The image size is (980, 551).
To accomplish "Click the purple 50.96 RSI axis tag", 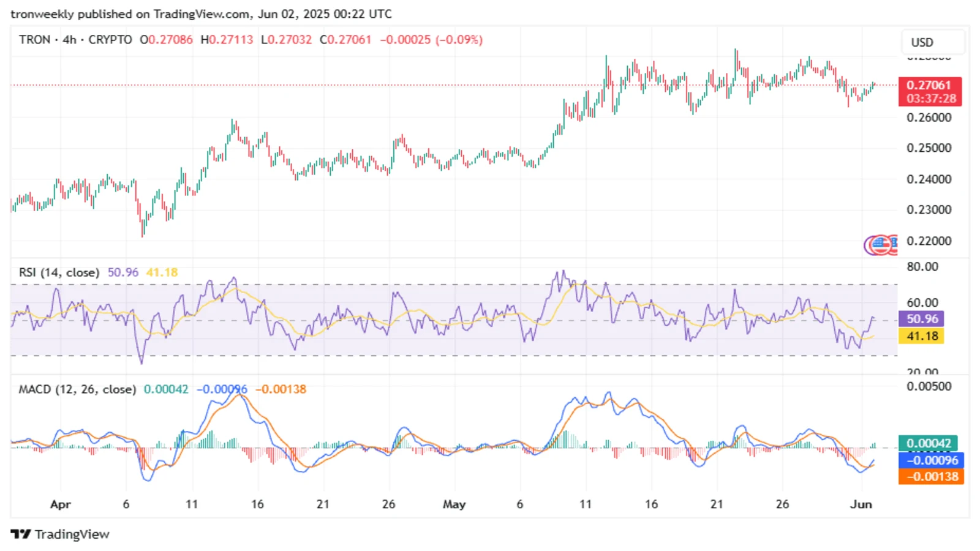I will tap(921, 319).
